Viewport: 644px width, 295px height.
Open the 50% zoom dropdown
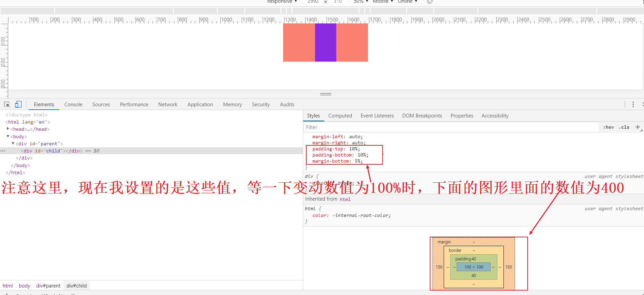361,1
